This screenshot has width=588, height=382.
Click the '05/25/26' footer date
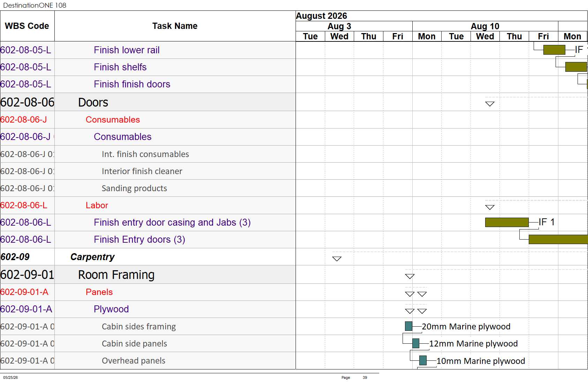10,377
